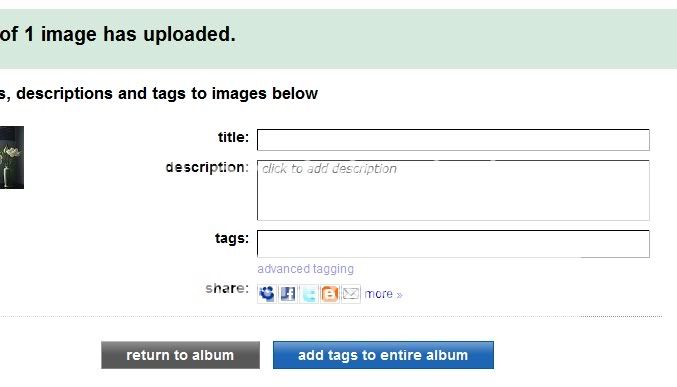Focus the tags input field
677x387 pixels.
point(453,244)
